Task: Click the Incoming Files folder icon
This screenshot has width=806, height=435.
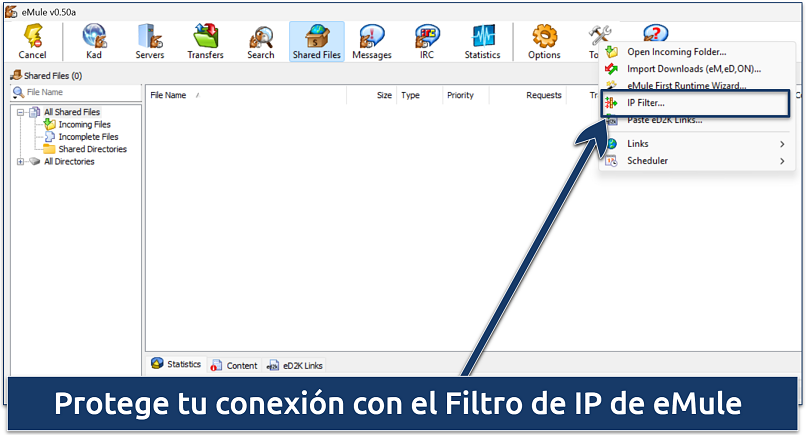Action: (50, 124)
